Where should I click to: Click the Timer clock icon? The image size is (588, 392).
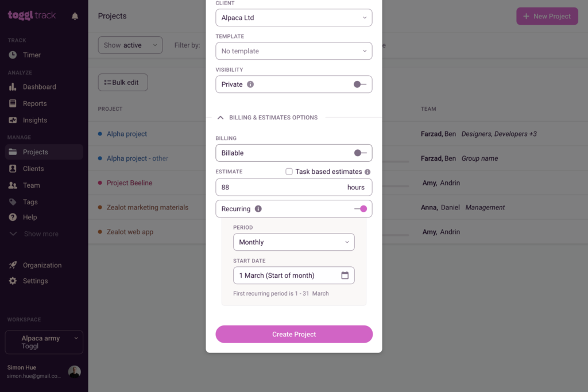point(13,55)
